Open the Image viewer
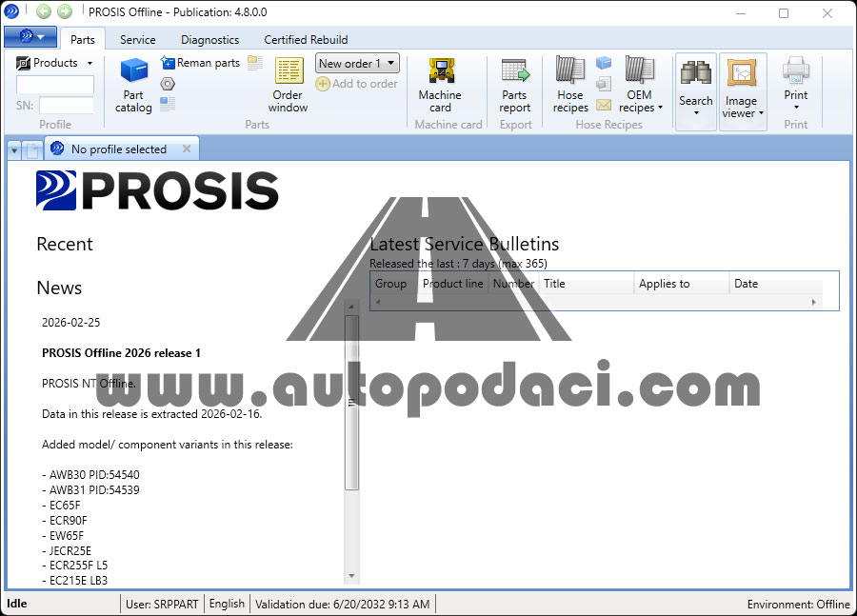857x616 pixels. [x=742, y=90]
